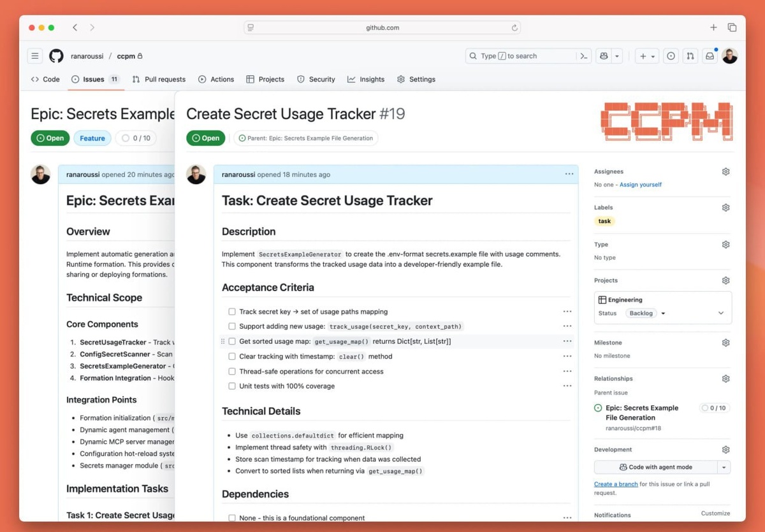Switch to the Security tab
This screenshot has width=765, height=532.
(316, 79)
